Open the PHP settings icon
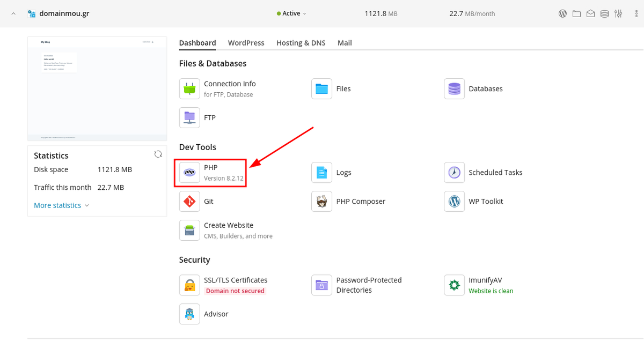Viewport: 644px width, 341px height. coord(189,173)
